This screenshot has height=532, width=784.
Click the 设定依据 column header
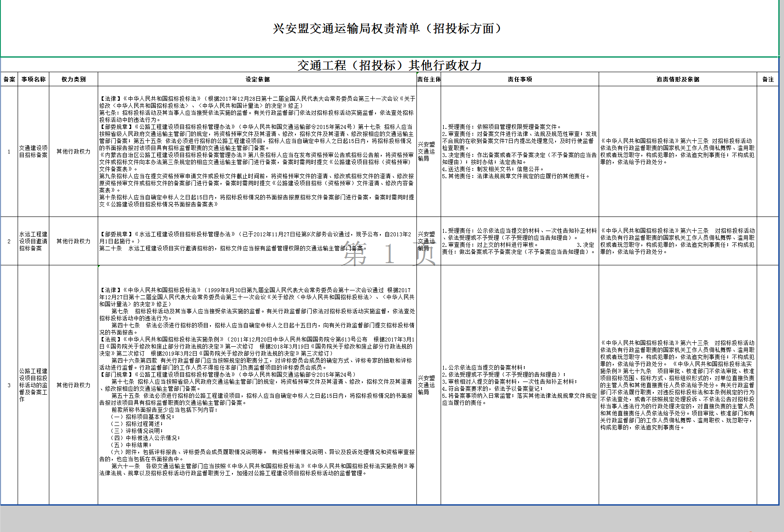(258, 79)
